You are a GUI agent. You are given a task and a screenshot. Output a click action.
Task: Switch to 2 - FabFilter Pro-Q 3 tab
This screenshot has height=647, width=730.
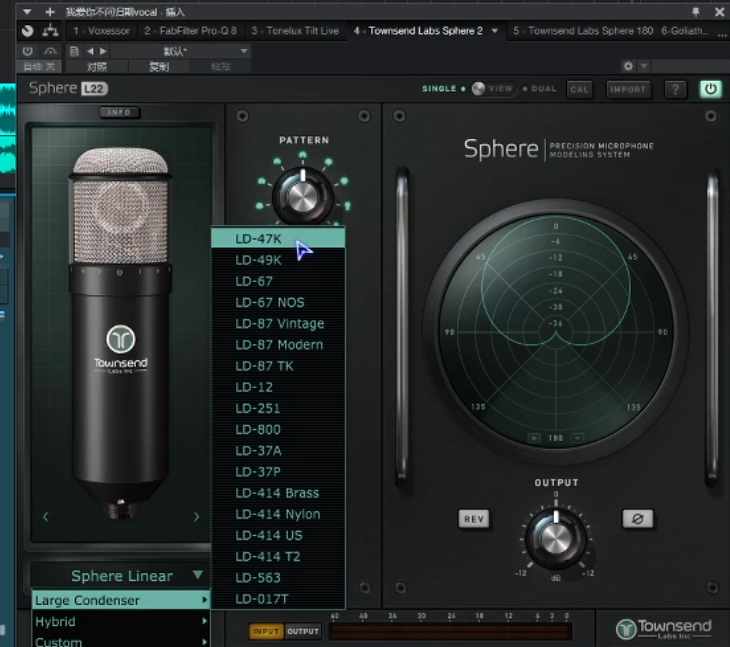190,31
